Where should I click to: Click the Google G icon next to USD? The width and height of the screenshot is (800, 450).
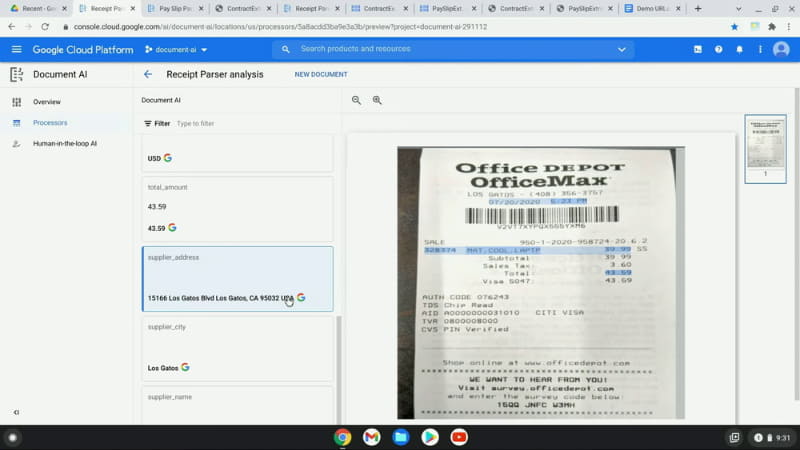click(168, 158)
